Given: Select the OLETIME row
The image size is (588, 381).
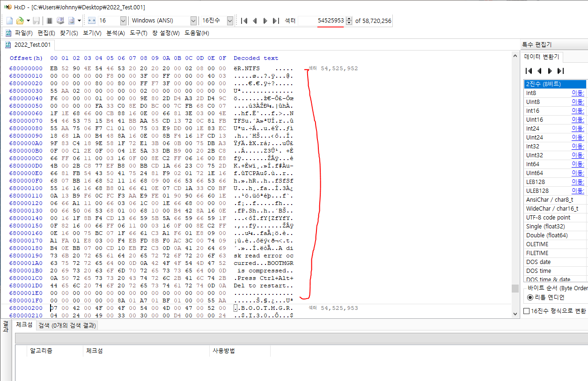Looking at the screenshot, I should click(555, 244).
